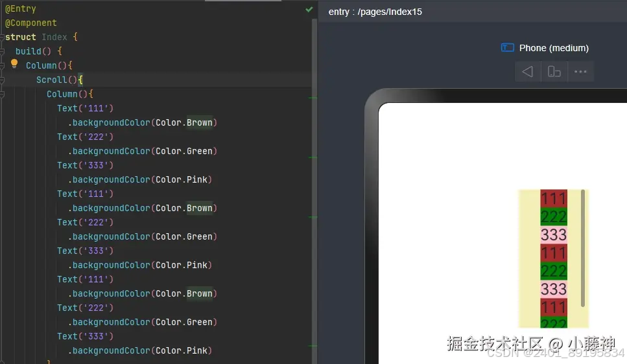Click the first Text('111') code line
Viewport: 627px width, 364px height.
[85, 108]
